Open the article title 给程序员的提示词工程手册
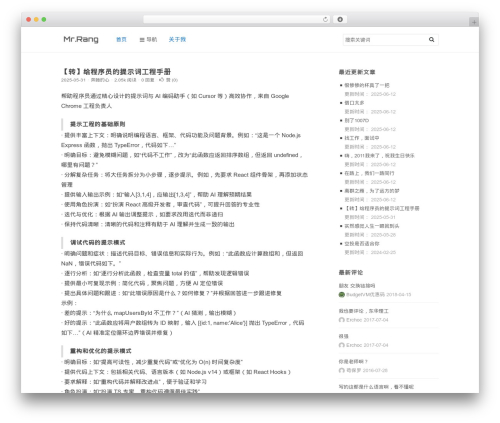This screenshot has height=423, width=500. (x=116, y=72)
